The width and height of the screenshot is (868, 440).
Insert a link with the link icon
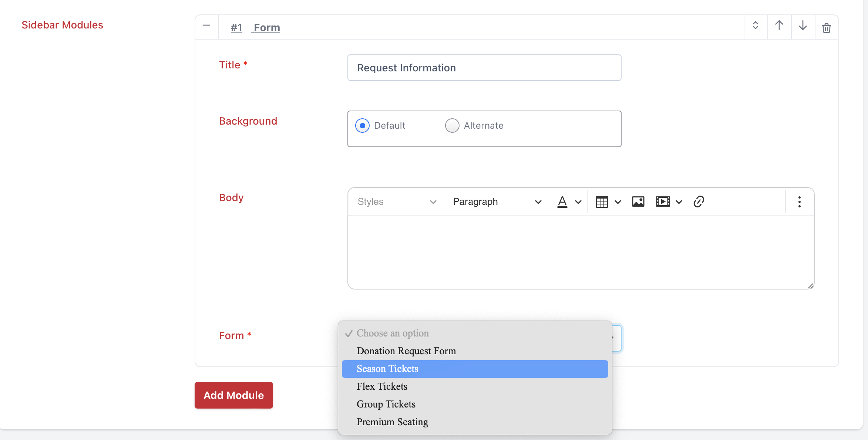(x=699, y=202)
